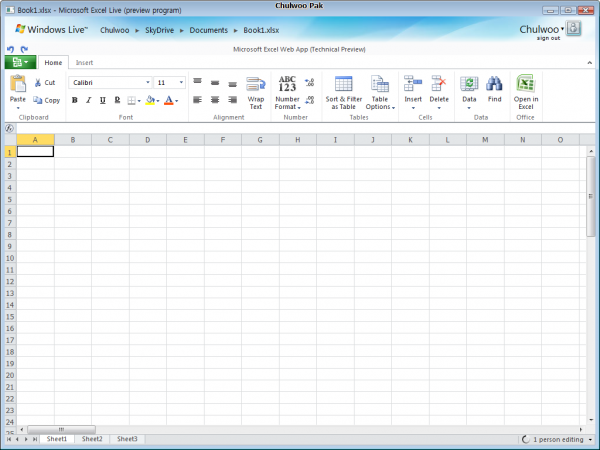Viewport: 600px width, 450px height.
Task: Set Middle vertical alignment
Action: (x=215, y=83)
